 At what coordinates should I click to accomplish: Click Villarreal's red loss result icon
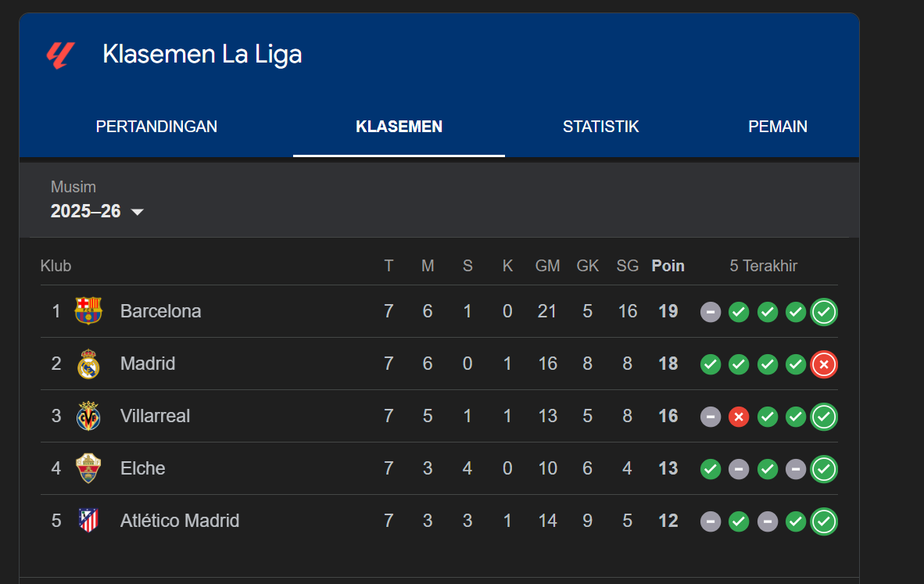pos(739,416)
